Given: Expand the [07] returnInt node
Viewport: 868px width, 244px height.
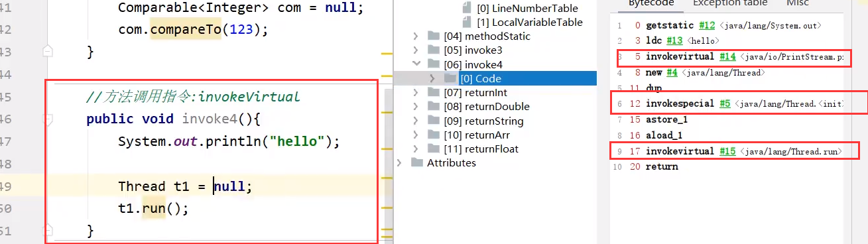Looking at the screenshot, I should tap(416, 93).
